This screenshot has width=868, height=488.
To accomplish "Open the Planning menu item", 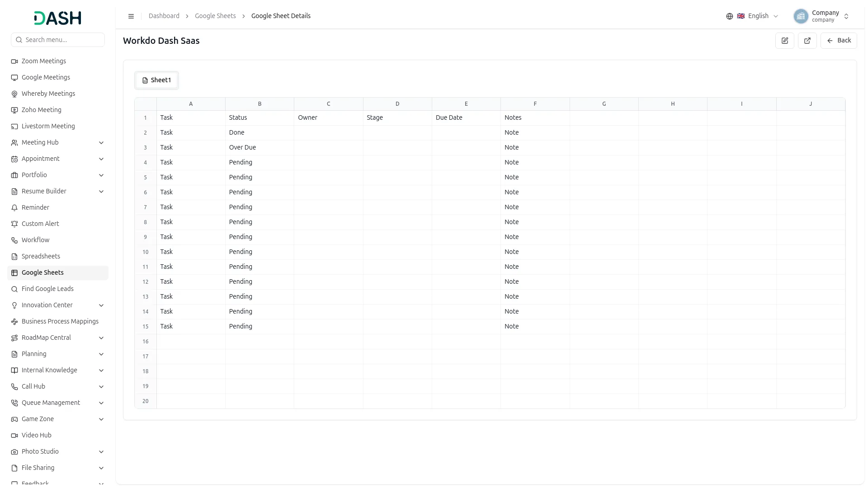I will (x=58, y=354).
